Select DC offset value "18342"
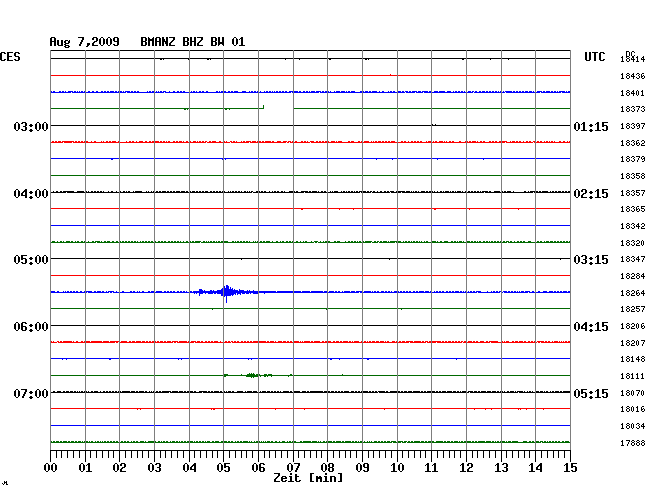Screen dimensions: 650x494 [x=633, y=226]
